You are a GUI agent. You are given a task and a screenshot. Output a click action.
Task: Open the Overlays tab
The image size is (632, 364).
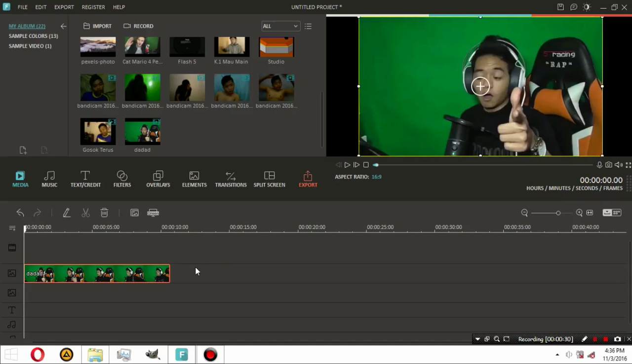pos(158,179)
